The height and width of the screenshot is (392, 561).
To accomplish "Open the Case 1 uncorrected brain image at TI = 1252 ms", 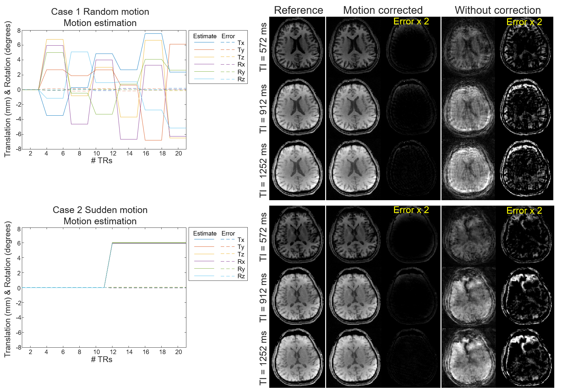I will 468,169.
